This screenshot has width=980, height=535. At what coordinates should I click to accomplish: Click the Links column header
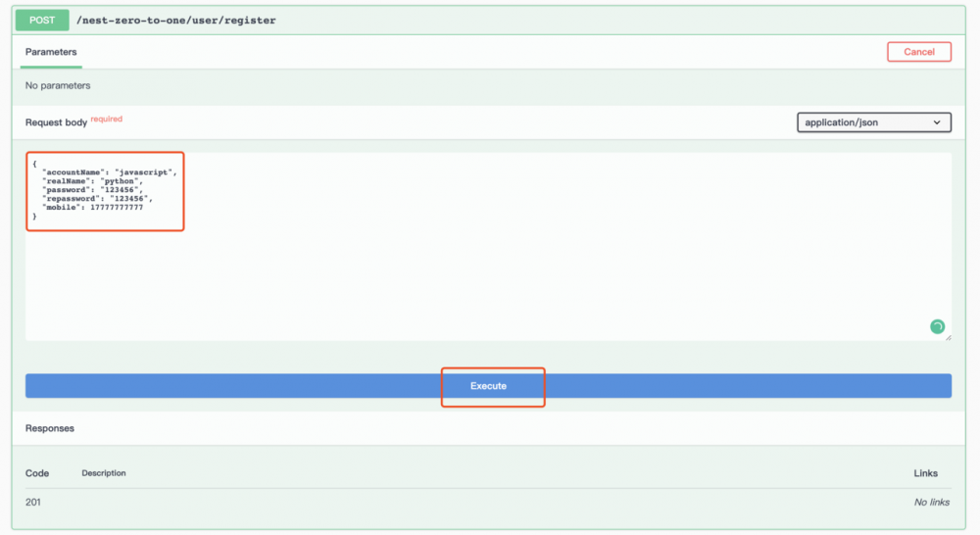coord(926,473)
